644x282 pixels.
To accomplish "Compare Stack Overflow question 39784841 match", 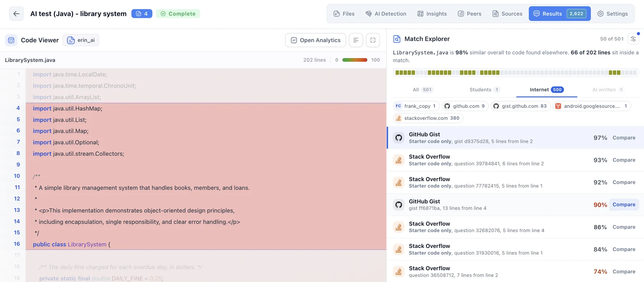I will [x=624, y=160].
